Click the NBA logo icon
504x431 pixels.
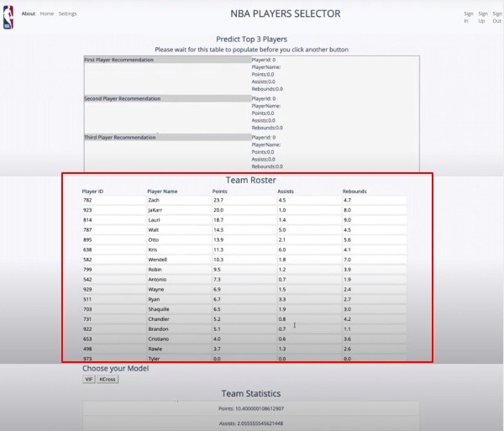point(8,17)
